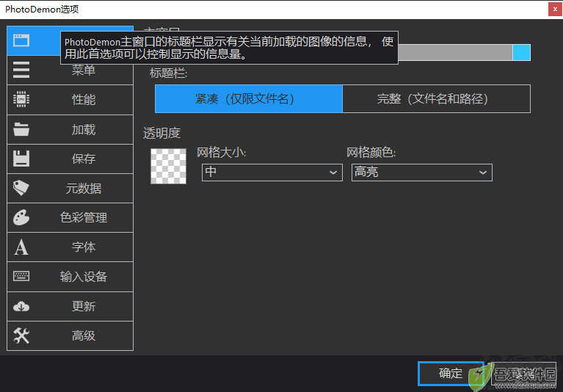Select the Interface category window icon
Viewport: 563px width, 392px height.
tap(21, 40)
